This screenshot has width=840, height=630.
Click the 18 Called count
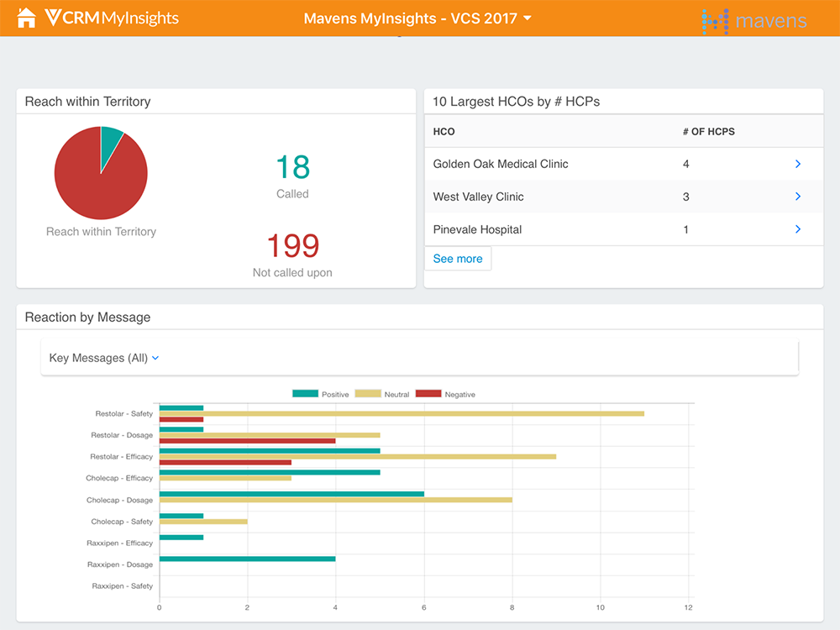pos(292,168)
